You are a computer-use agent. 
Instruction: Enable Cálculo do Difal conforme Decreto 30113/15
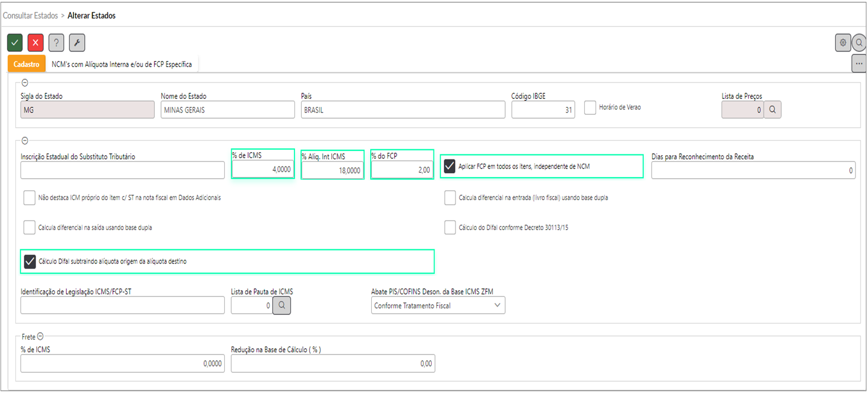[x=450, y=227]
